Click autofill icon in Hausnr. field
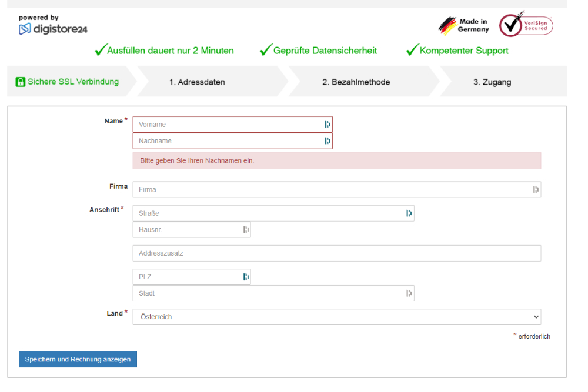Viewport: 588px width, 392px height. point(246,230)
